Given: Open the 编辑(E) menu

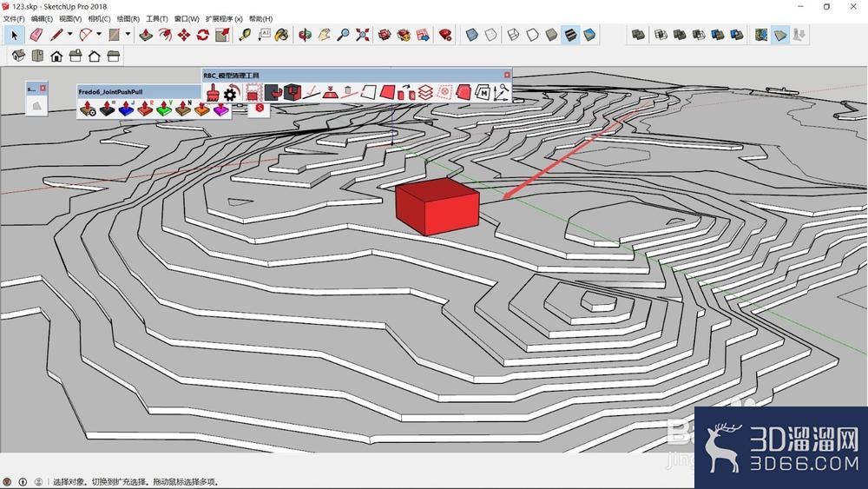Looking at the screenshot, I should pyautogui.click(x=42, y=19).
